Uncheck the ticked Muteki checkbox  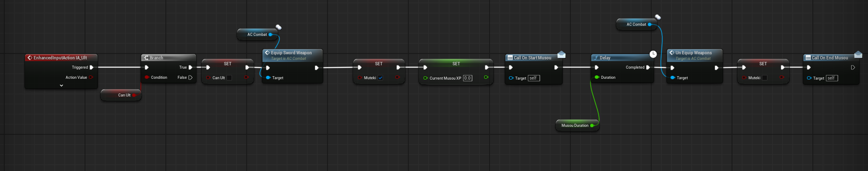380,78
